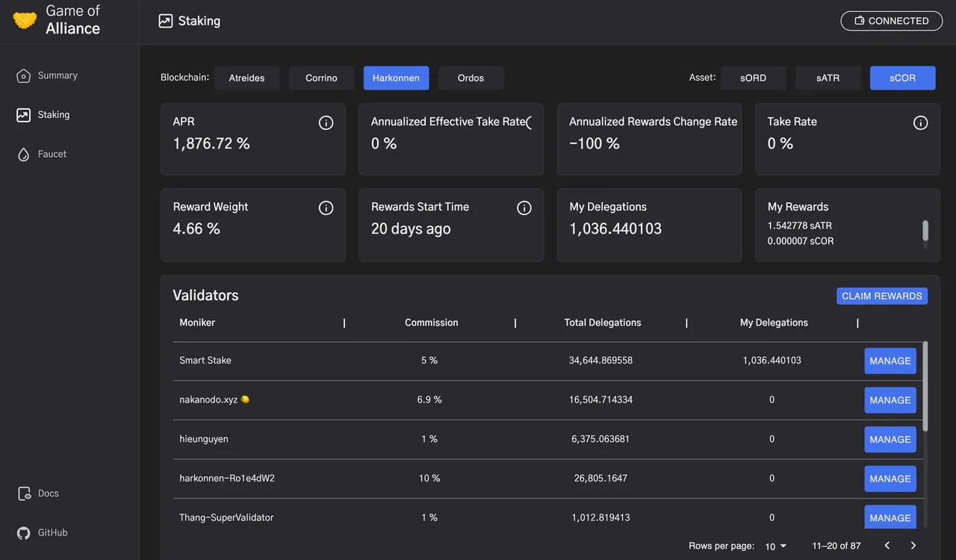The width and height of the screenshot is (956, 560).
Task: Click the Docs icon in sidebar
Action: pyautogui.click(x=24, y=494)
